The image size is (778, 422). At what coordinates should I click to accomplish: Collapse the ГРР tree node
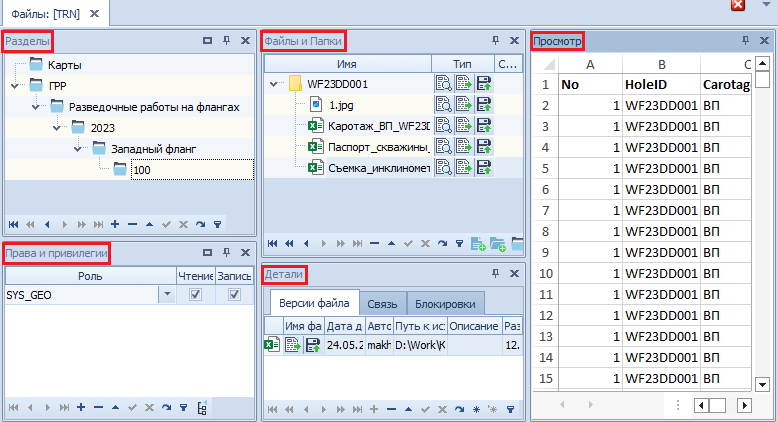15,86
